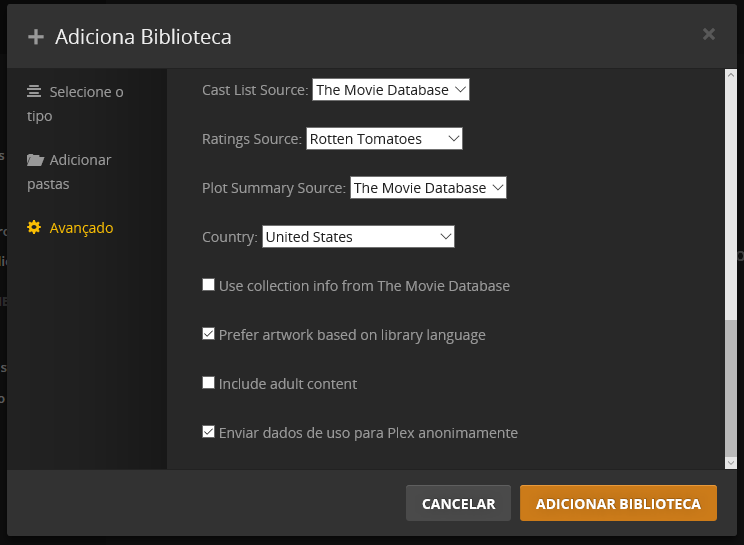Check the Include adult content box

coord(209,383)
